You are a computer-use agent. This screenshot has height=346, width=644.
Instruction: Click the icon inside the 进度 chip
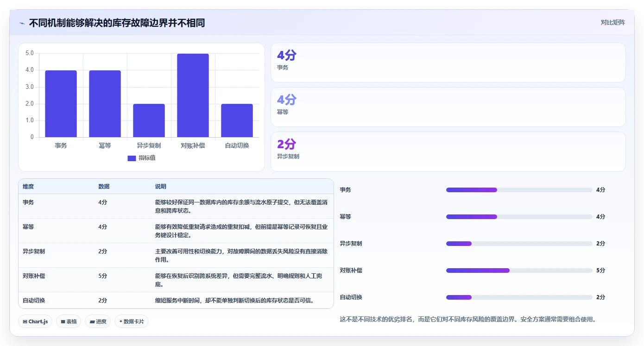(x=92, y=321)
